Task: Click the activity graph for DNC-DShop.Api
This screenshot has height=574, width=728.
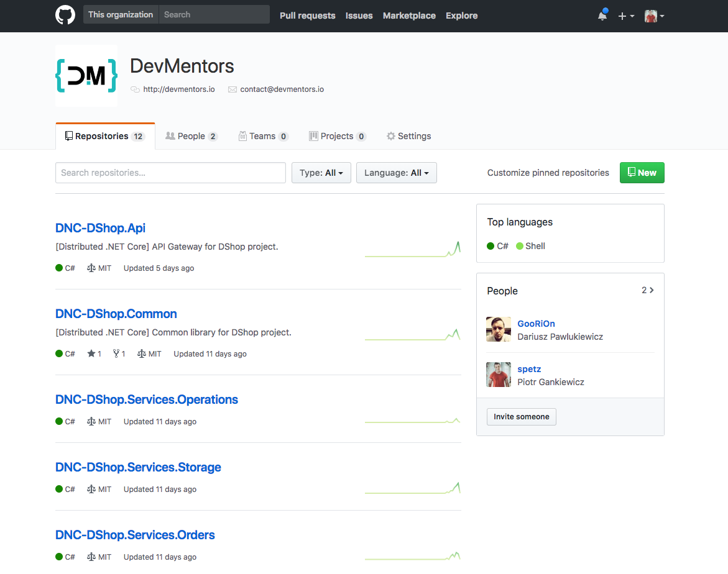Action: click(412, 249)
